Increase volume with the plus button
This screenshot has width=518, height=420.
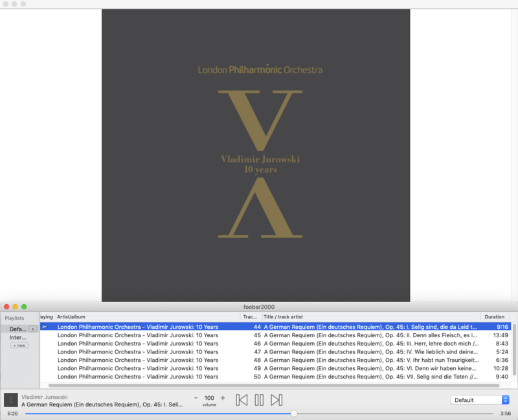pyautogui.click(x=223, y=398)
